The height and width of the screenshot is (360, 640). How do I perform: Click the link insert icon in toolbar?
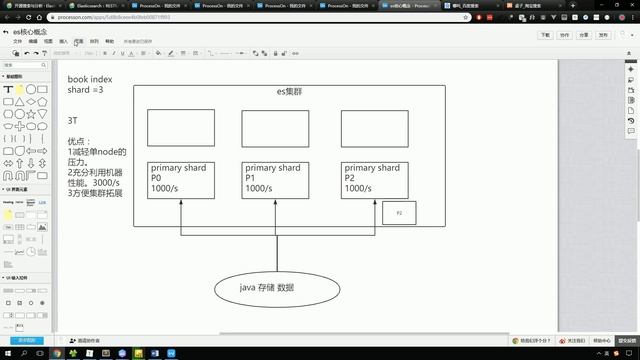click(296, 53)
